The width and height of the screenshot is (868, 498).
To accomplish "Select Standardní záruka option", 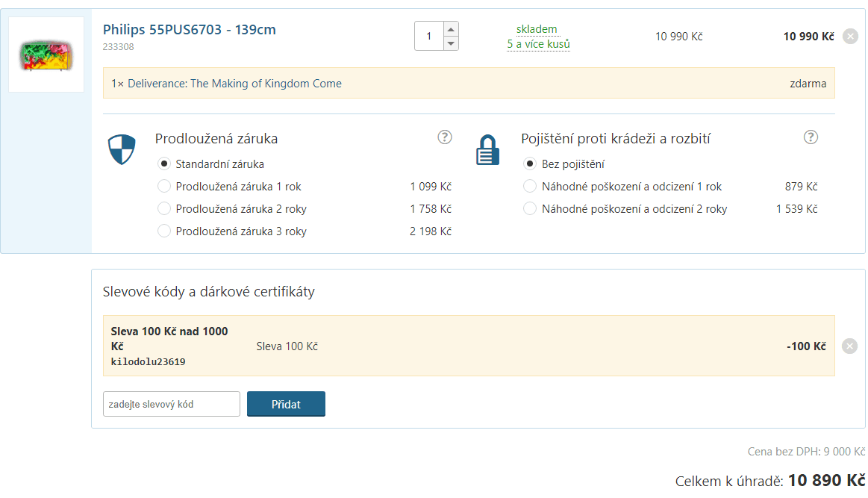I will 164,164.
